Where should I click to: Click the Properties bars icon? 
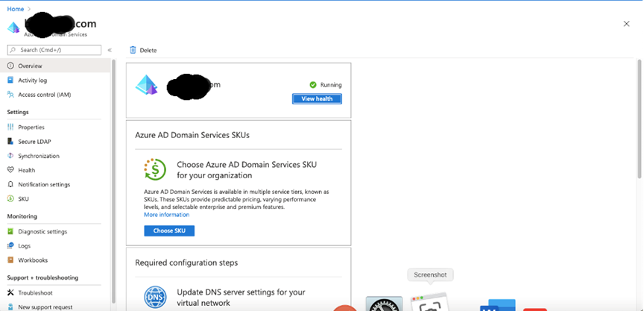coord(10,128)
